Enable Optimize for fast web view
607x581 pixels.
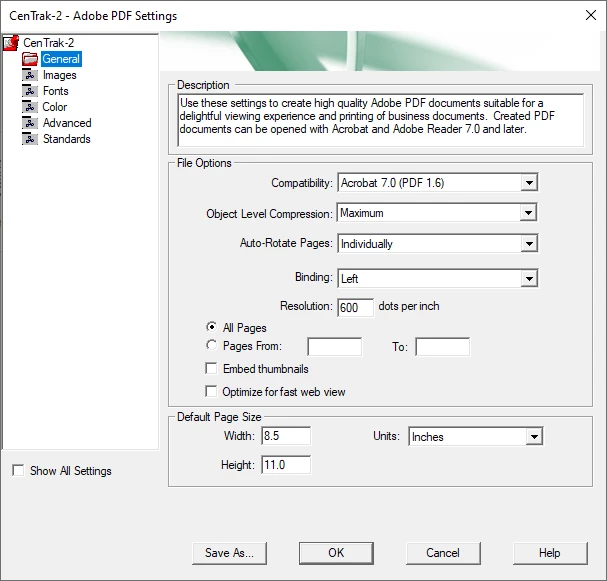tap(211, 391)
